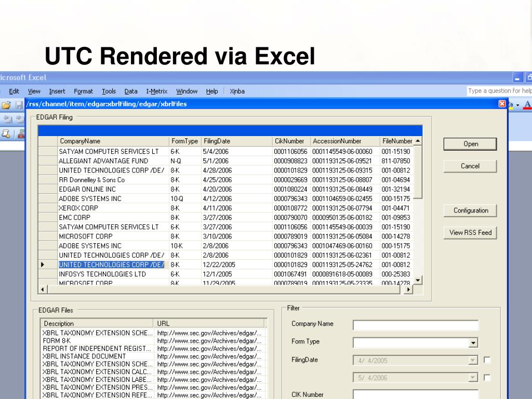The height and width of the screenshot is (399, 532).
Task: Click the back arrow icon in Excel toolbar
Action: point(7,119)
